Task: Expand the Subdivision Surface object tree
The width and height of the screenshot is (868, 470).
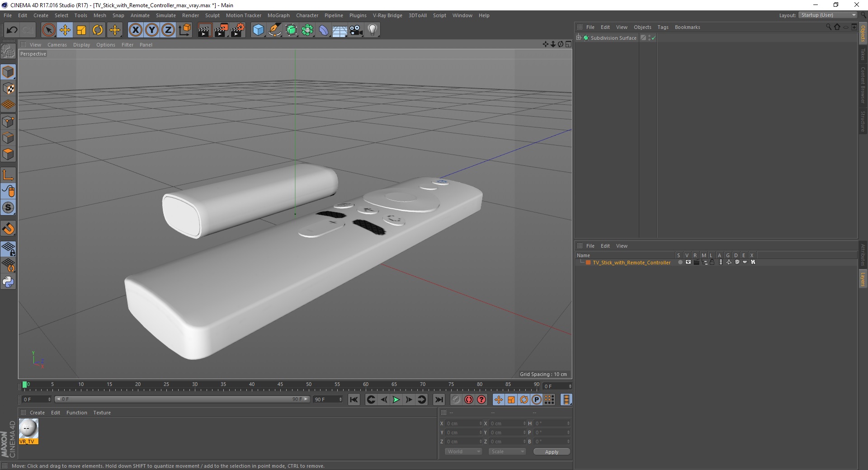Action: (x=578, y=38)
